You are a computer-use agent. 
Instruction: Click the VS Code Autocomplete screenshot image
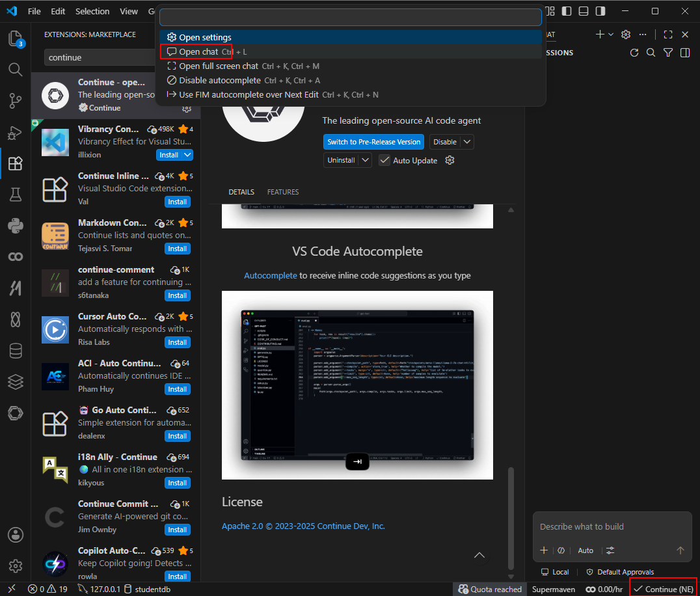click(x=357, y=385)
